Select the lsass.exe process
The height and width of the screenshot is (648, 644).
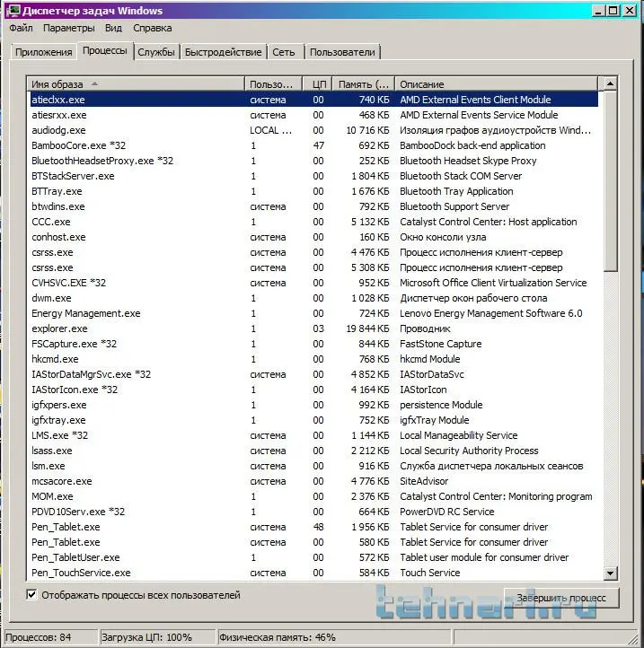click(314, 451)
